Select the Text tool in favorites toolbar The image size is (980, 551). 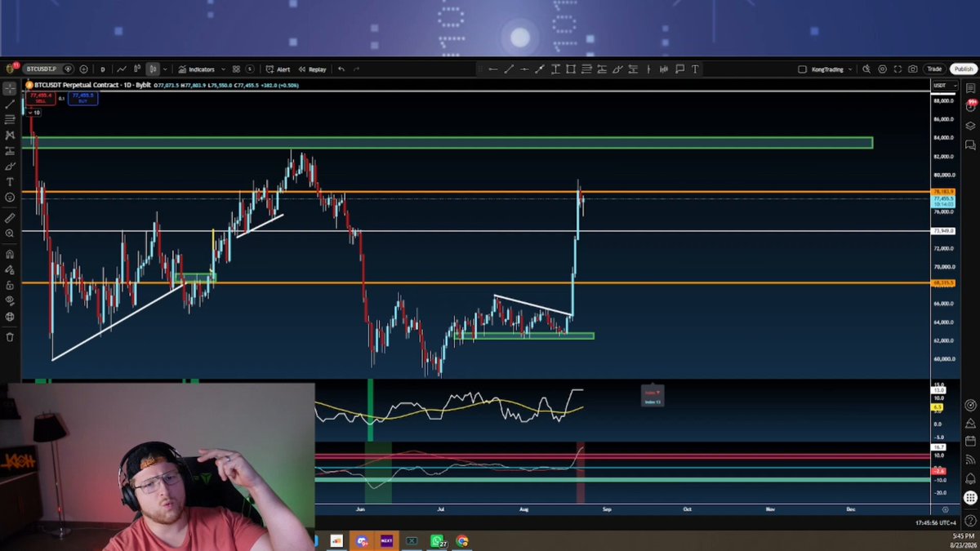695,69
